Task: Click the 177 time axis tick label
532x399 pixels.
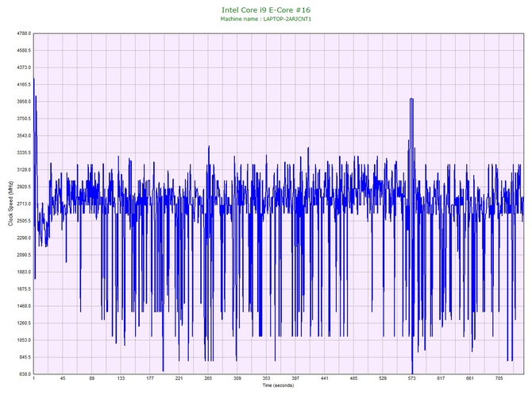Action: (150, 378)
